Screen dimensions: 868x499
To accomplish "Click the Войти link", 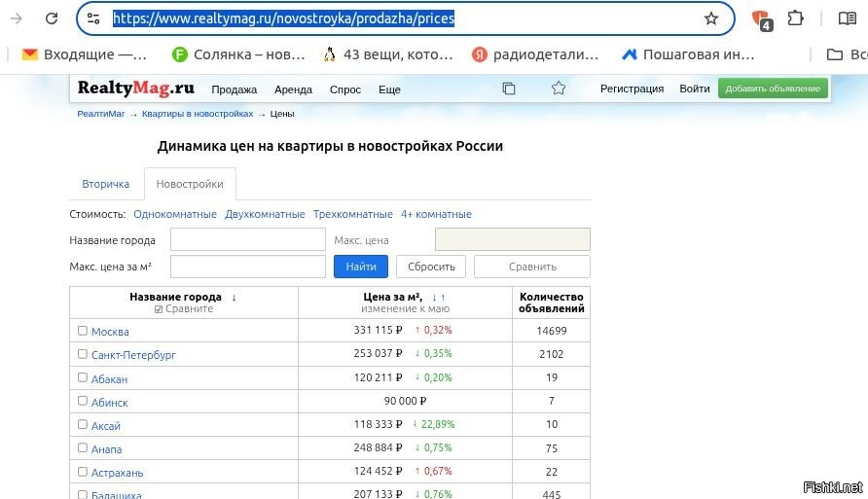I will [x=695, y=89].
